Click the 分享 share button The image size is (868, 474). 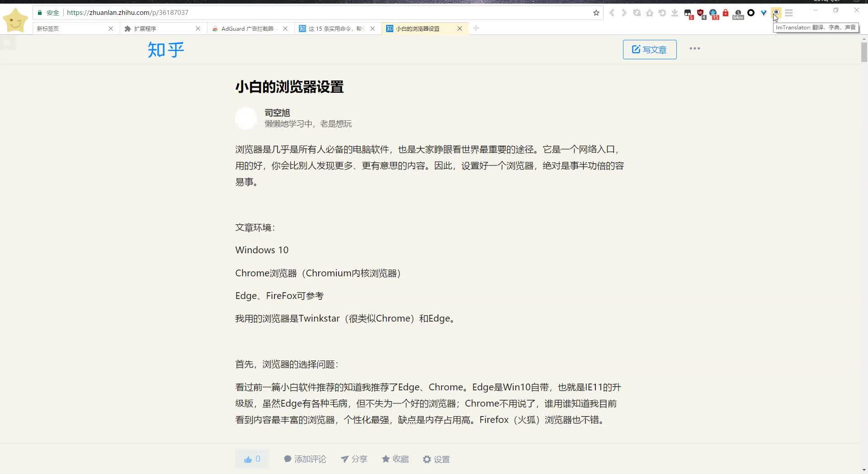(354, 459)
